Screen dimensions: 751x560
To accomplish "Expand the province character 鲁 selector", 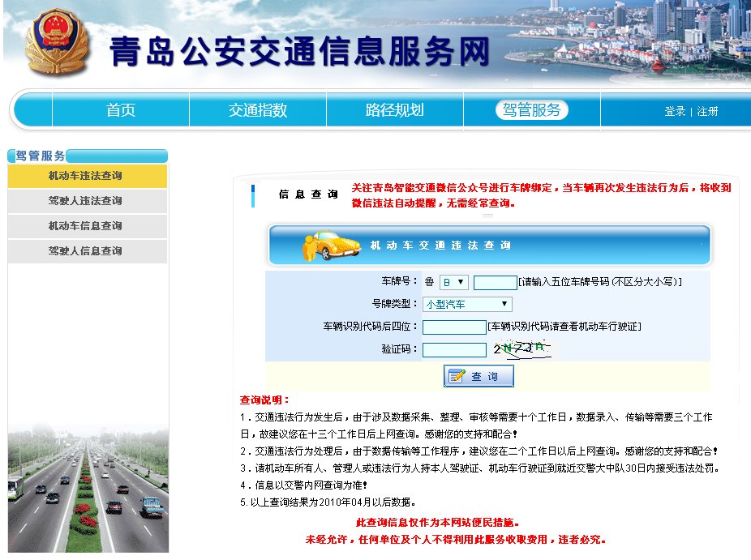I will (x=429, y=281).
